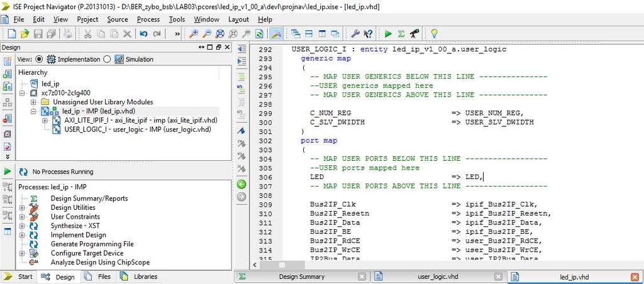Switch to the Design Summary document tab
644x284 pixels.
(301, 277)
